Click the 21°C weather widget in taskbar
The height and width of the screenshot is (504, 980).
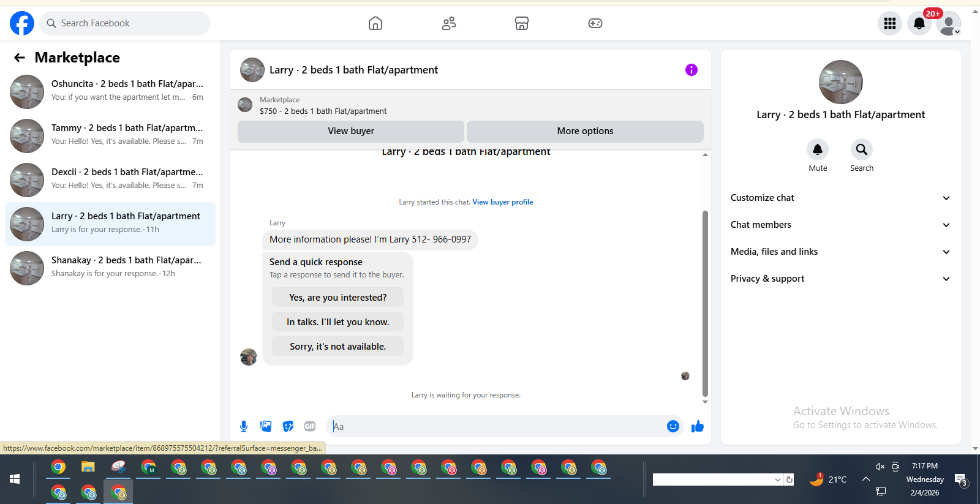(828, 480)
